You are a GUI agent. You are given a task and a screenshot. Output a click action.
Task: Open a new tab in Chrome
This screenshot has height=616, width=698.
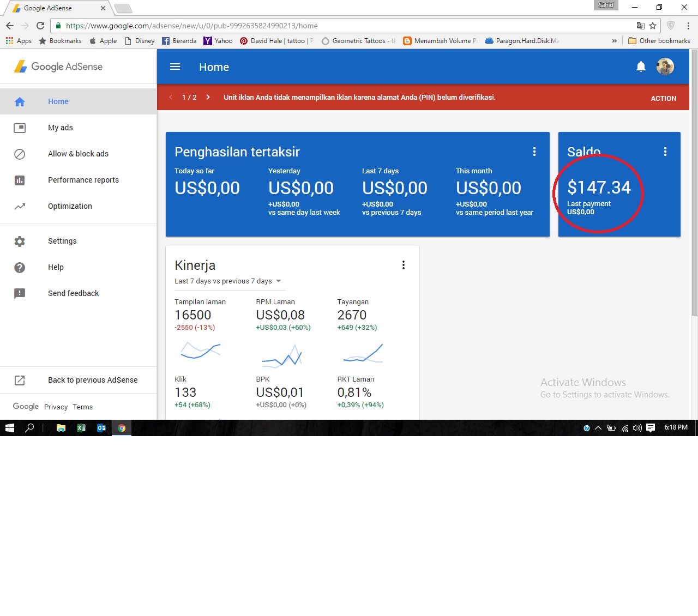pyautogui.click(x=123, y=8)
